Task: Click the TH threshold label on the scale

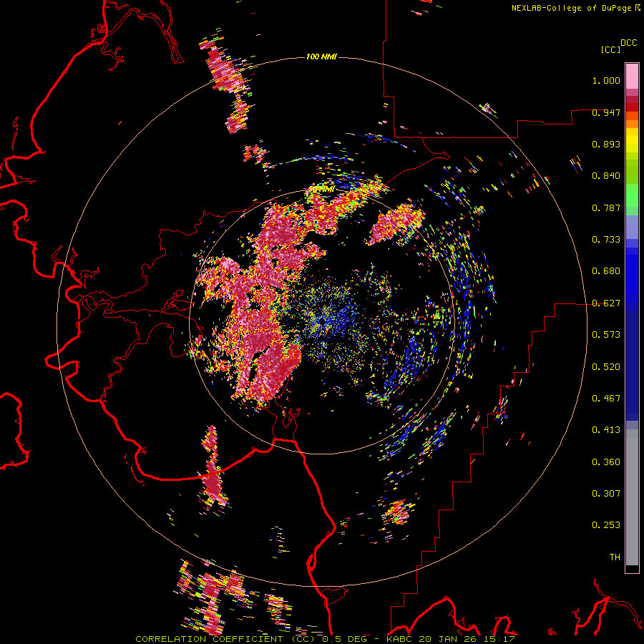Action: 615,557
